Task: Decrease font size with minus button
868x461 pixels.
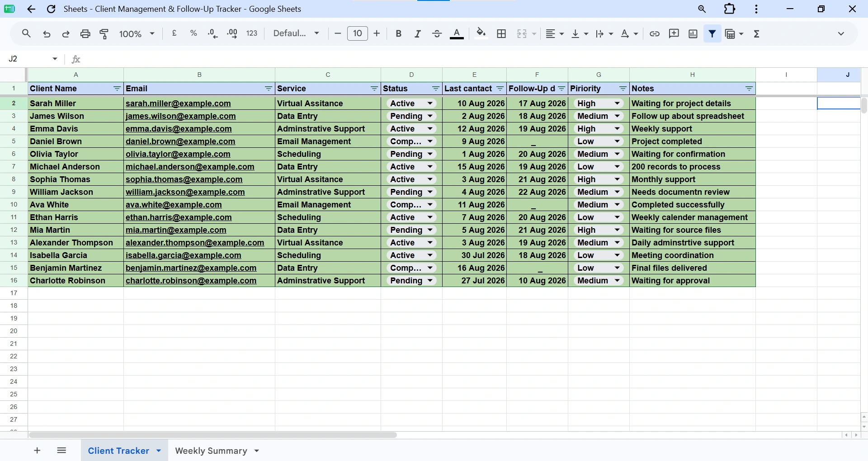Action: point(337,33)
